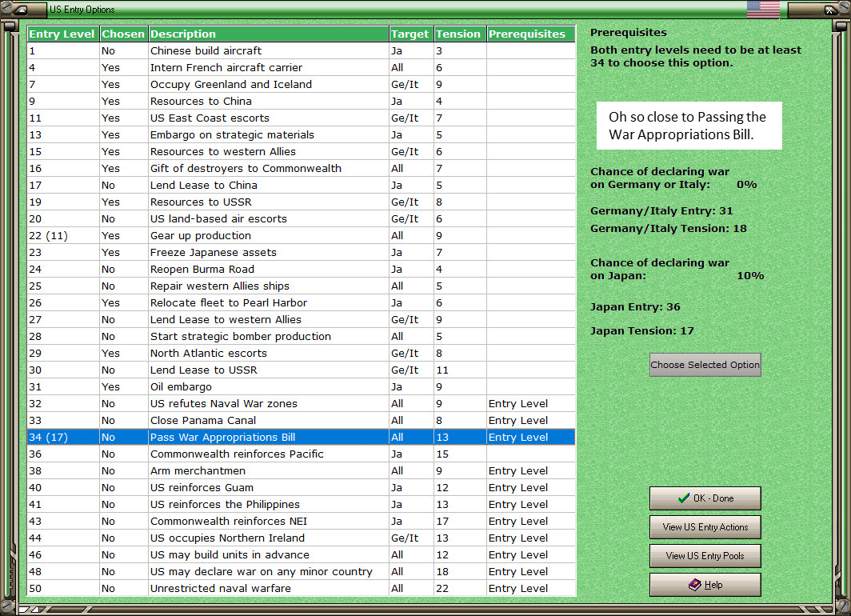Select Close Panama Canal row
The image size is (851, 616).
click(302, 420)
